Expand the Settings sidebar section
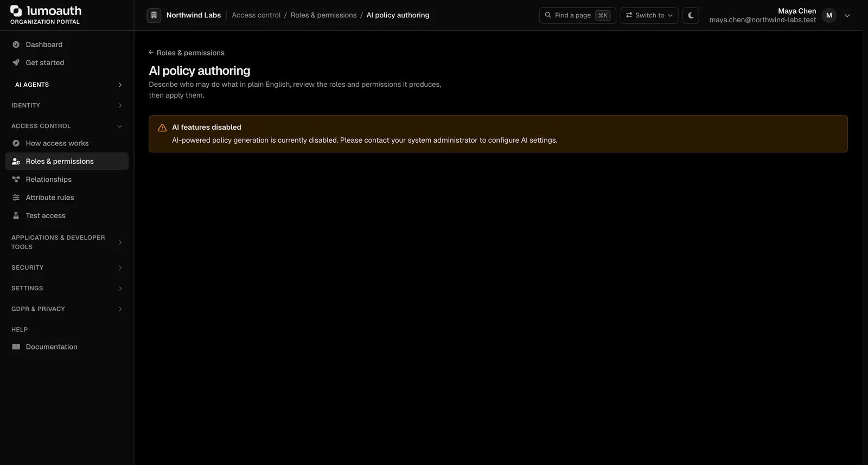The width and height of the screenshot is (868, 465). click(x=67, y=288)
